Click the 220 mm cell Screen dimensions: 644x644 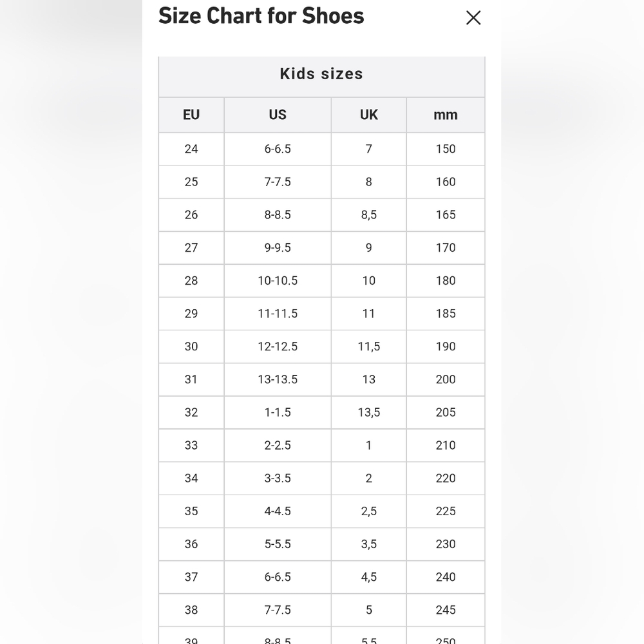click(x=446, y=478)
